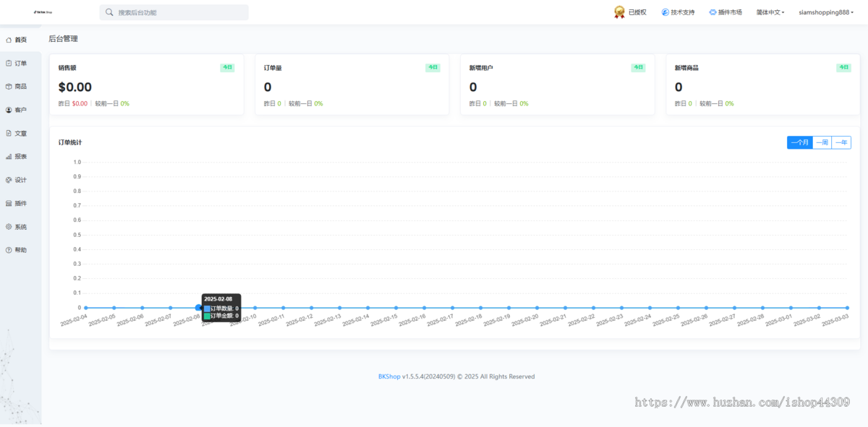Click the 今日 badge on the 新增用户 card

point(638,67)
